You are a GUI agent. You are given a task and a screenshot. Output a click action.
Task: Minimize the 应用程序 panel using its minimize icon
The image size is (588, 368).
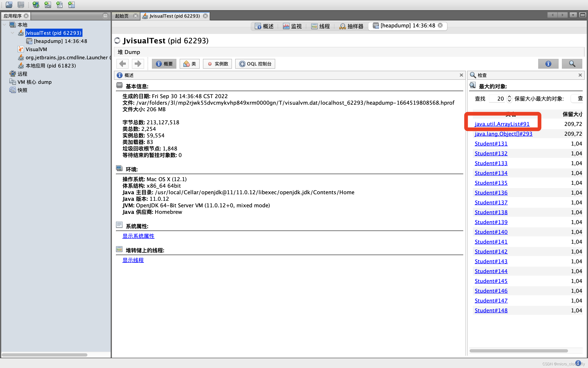[105, 16]
